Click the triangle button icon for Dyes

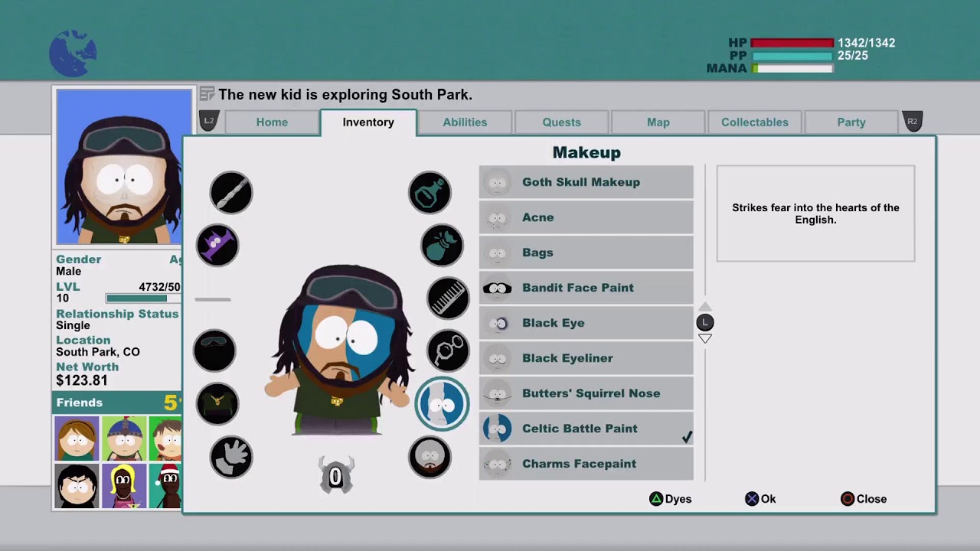point(656,499)
